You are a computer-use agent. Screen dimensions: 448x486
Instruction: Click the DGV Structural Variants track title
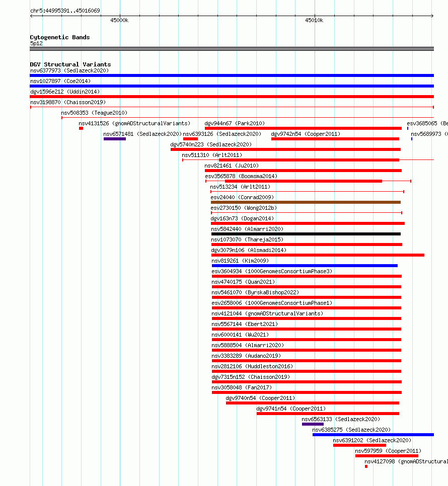click(70, 64)
